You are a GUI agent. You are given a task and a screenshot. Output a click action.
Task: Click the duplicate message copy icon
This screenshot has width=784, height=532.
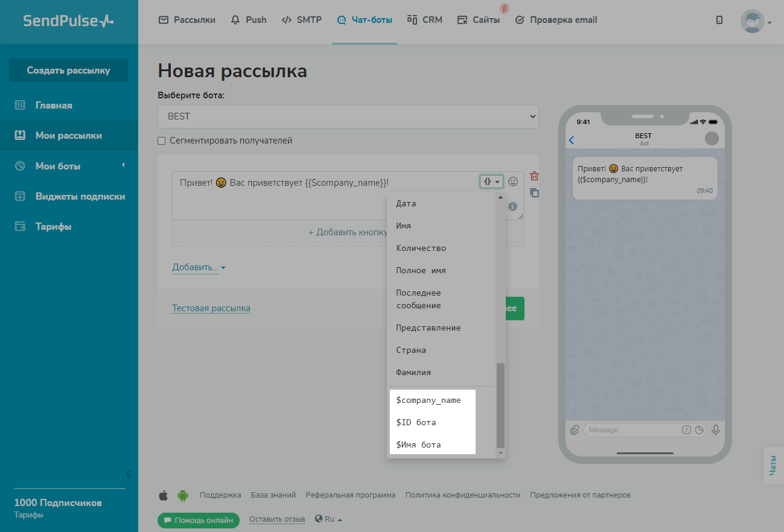coord(534,193)
